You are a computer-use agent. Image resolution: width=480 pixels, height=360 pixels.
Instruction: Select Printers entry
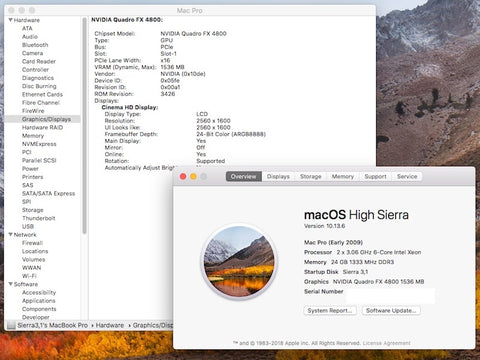32,177
